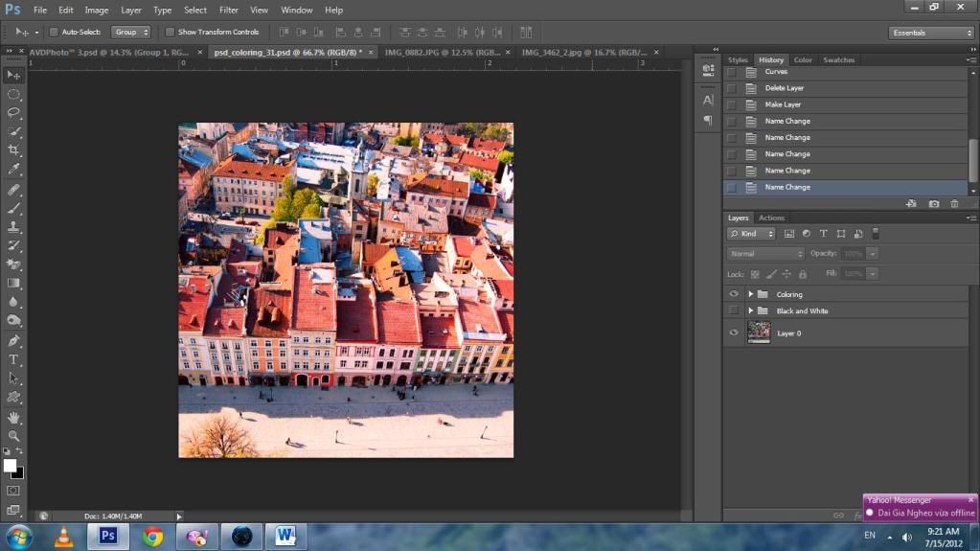This screenshot has height=551, width=980.
Task: Select the Delete Layer history state
Action: 845,88
